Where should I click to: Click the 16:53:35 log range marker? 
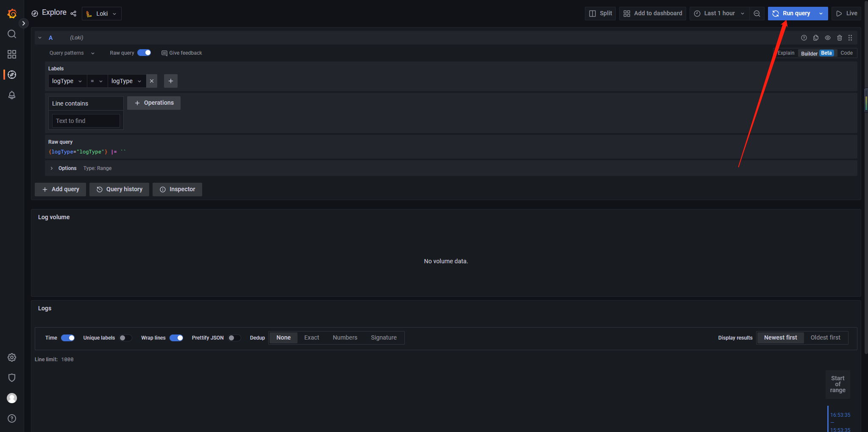[x=840, y=415]
